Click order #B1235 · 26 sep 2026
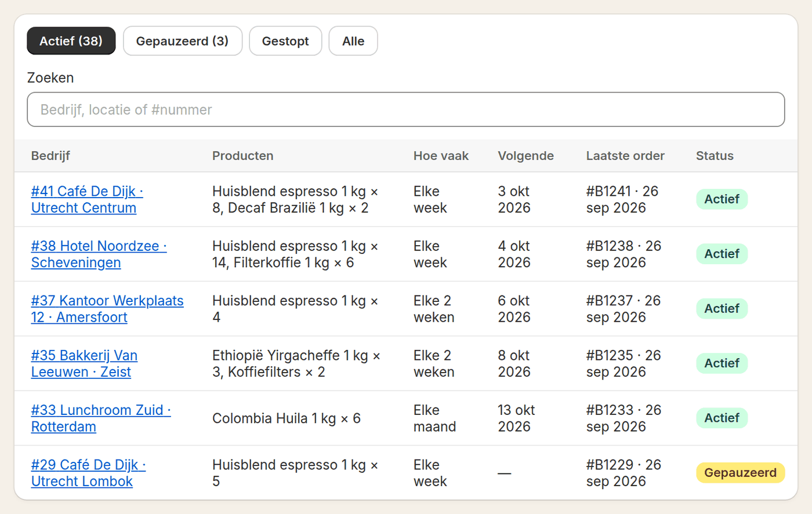The width and height of the screenshot is (812, 514). 623,363
